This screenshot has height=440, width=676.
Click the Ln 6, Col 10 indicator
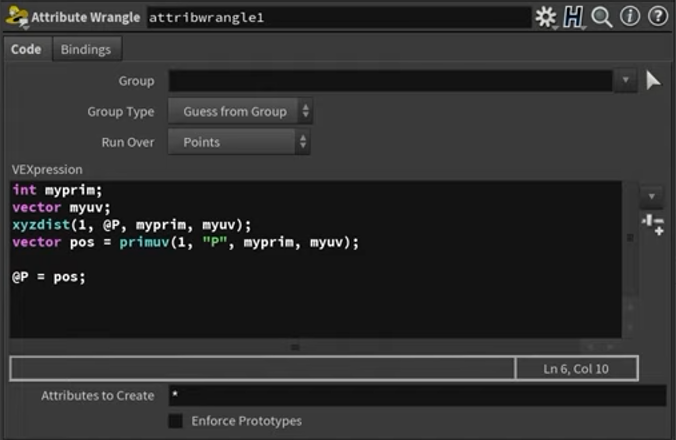pyautogui.click(x=576, y=369)
